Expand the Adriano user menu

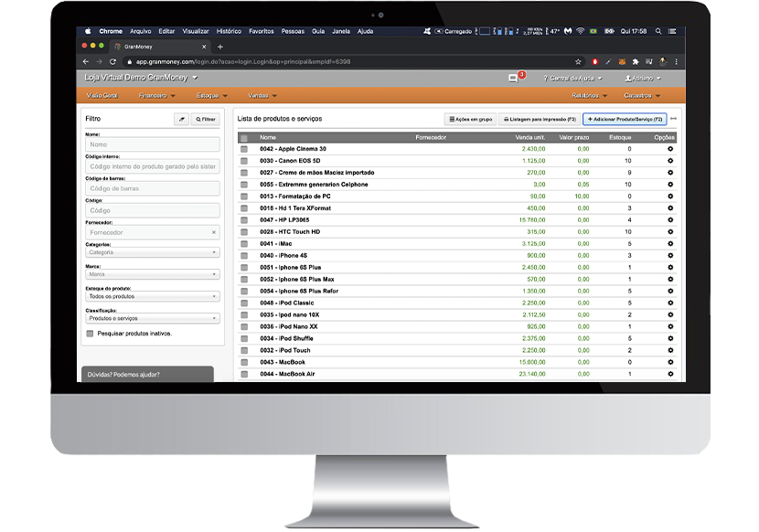point(643,79)
